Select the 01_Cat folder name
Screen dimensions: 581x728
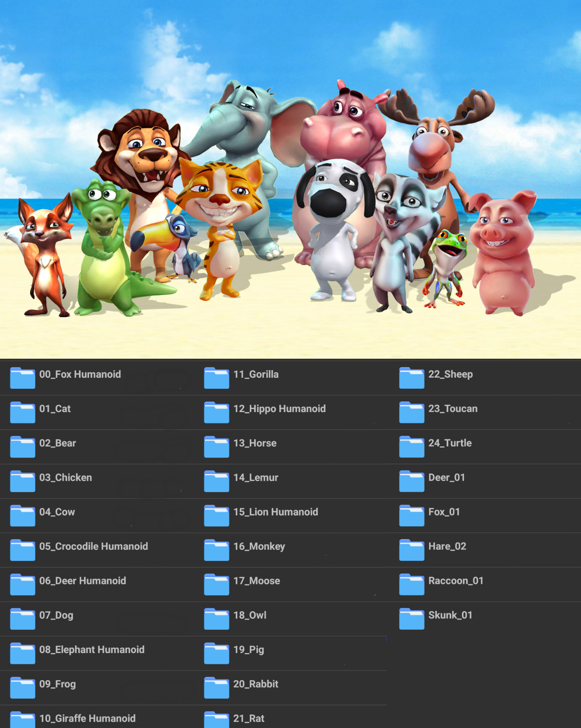55,409
